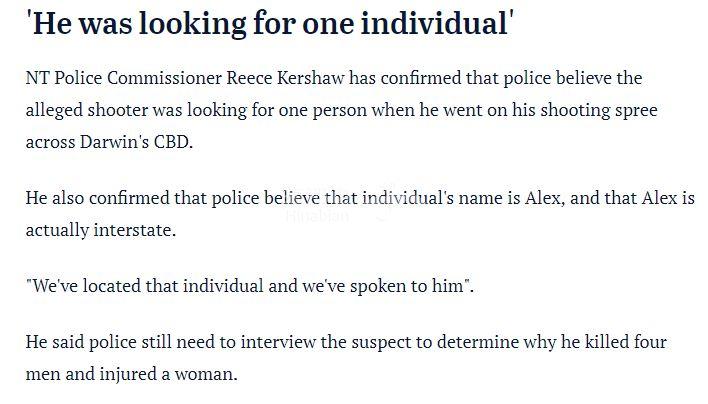Click the paragraph starting 'He said police still'
This screenshot has width=708, height=404.
pos(345,358)
